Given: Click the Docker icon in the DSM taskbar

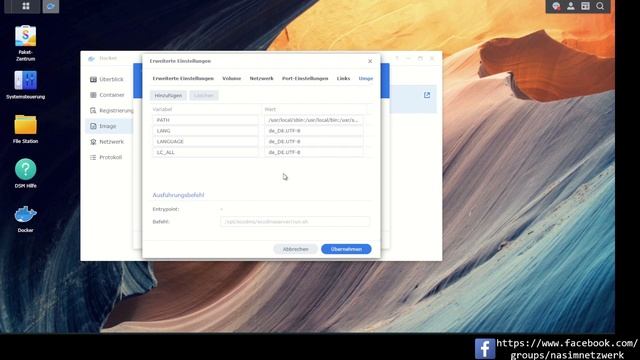Looking at the screenshot, I should coord(51,6).
